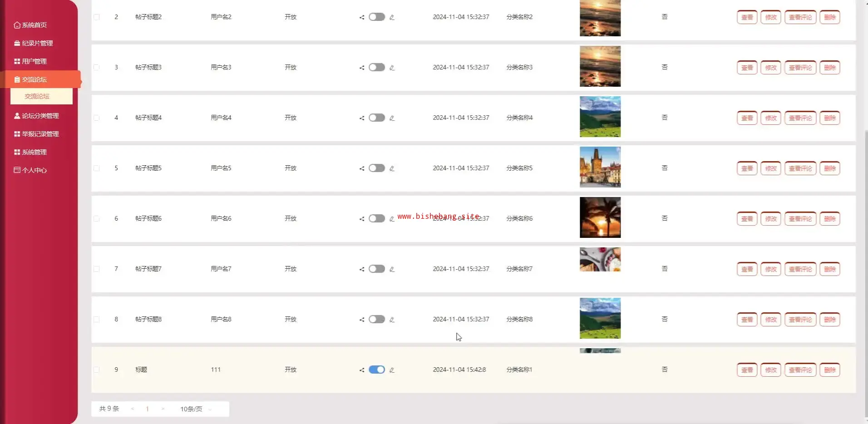Viewport: 868px width, 424px height.
Task: Select the 交流论坛 submenu item
Action: click(41, 96)
